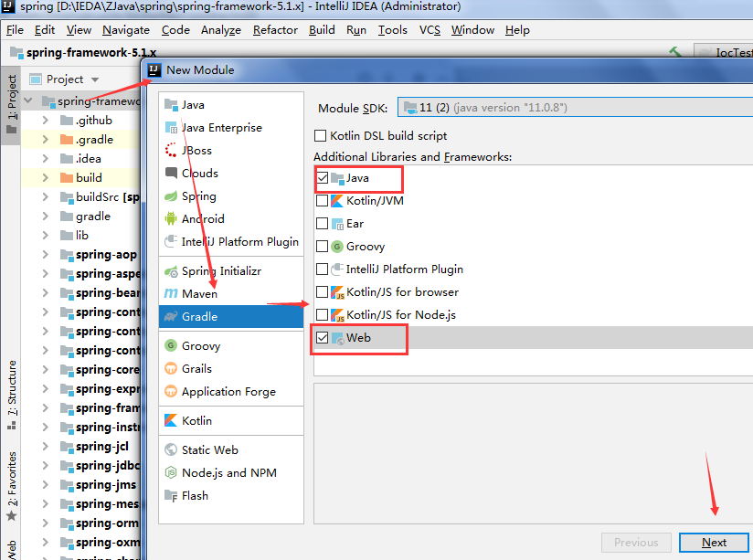Toggle Kotlin DSL build script checkbox

pyautogui.click(x=321, y=136)
